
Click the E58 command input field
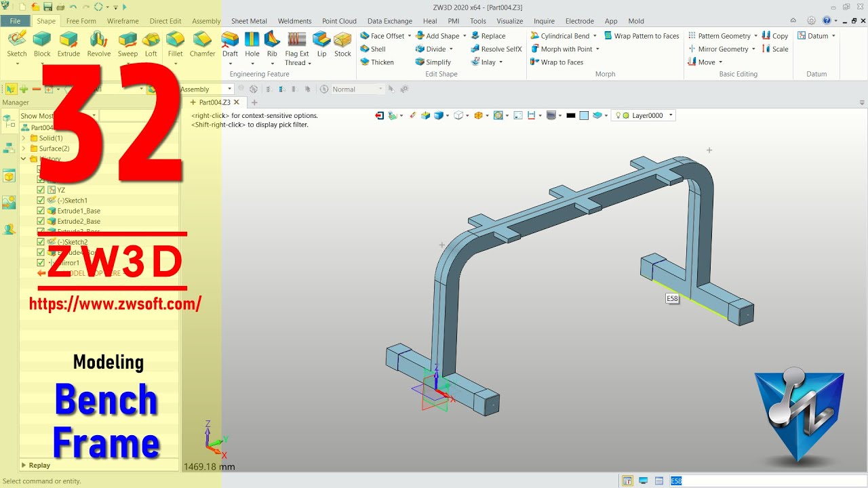(x=766, y=481)
